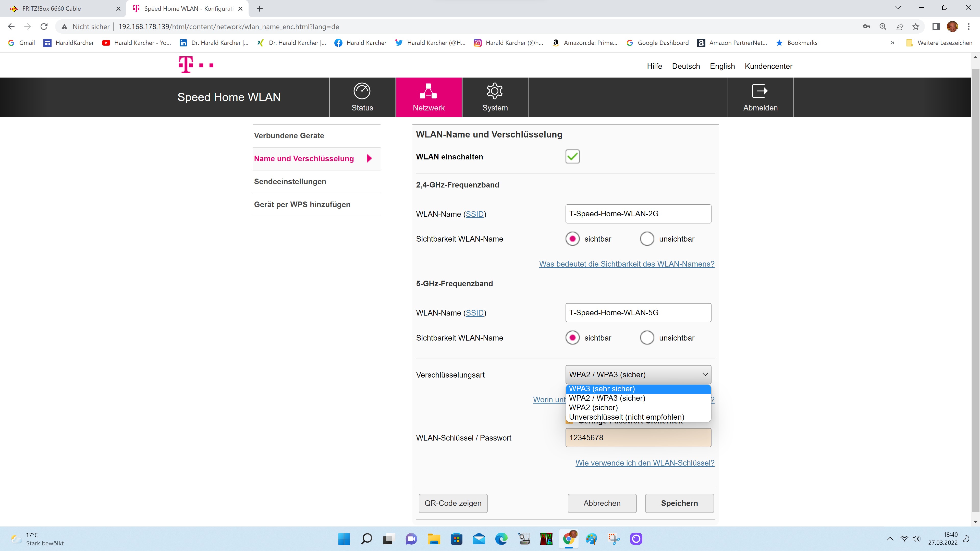Image resolution: width=980 pixels, height=551 pixels.
Task: Open Sendeeinstellungen in the side menu
Action: pyautogui.click(x=290, y=181)
